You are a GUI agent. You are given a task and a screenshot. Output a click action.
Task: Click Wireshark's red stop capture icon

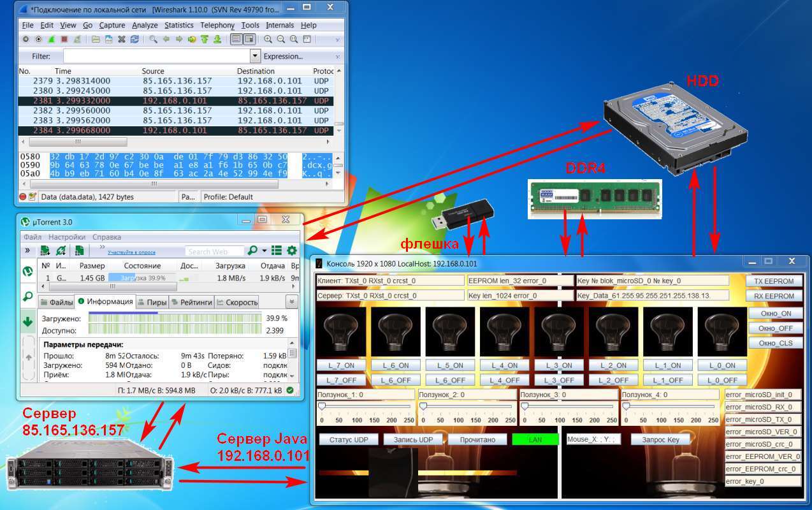click(64, 40)
